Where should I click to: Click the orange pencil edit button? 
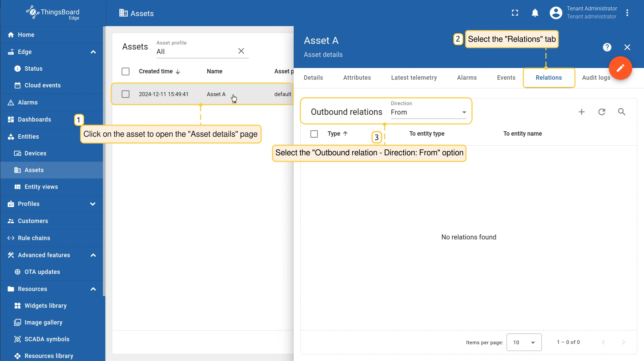(x=620, y=68)
